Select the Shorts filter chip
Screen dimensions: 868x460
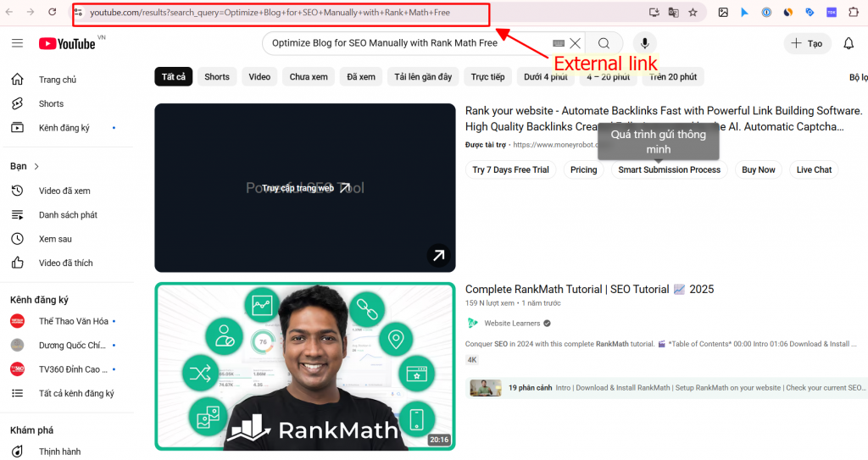[x=216, y=77]
